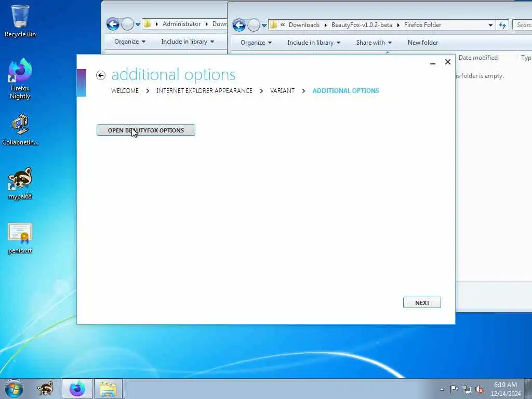Click the muted volume tray icon

480,389
